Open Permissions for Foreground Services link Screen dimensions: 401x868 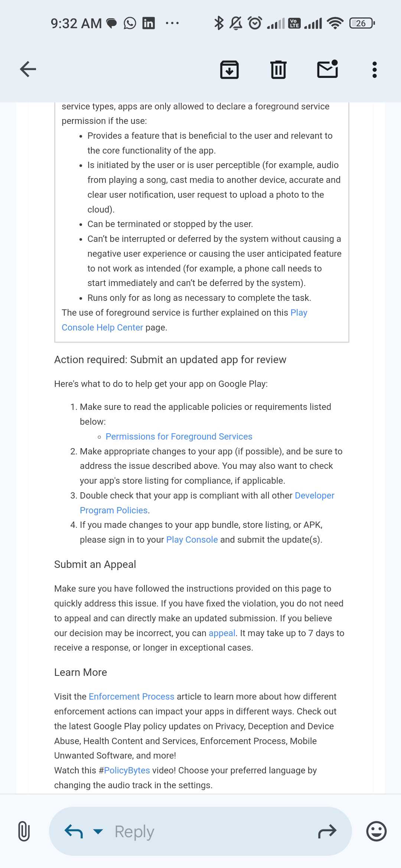[179, 437]
